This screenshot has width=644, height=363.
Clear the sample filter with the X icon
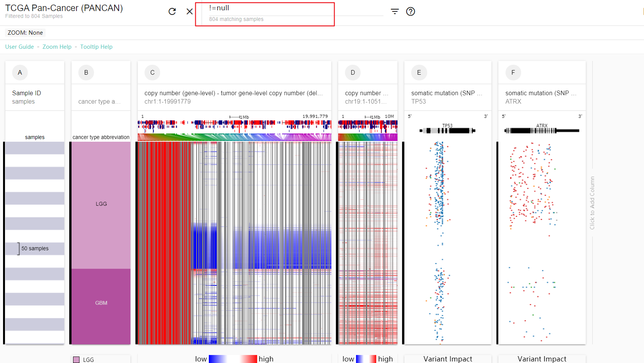189,11
